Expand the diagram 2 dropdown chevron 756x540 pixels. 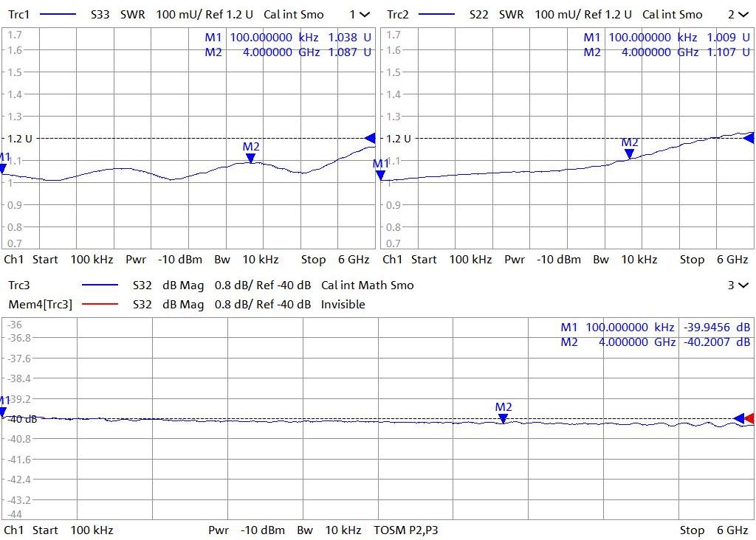pos(743,15)
